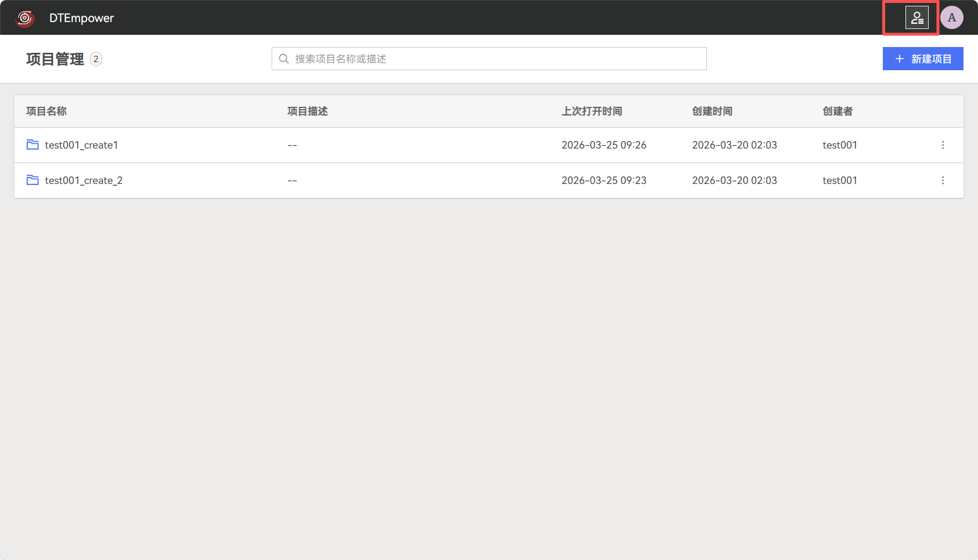
Task: Select creation time of test001_create_2 row
Action: pyautogui.click(x=734, y=180)
